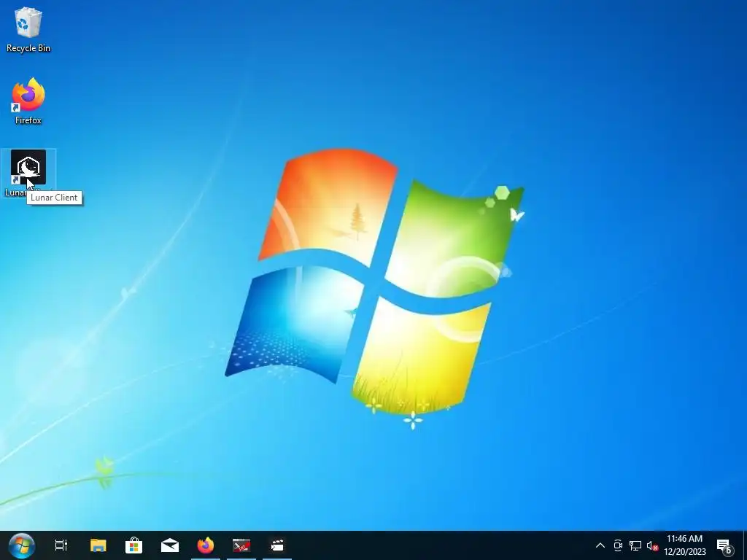Open Microsoft Store from the taskbar
Screen dimensions: 747x560
tap(134, 545)
